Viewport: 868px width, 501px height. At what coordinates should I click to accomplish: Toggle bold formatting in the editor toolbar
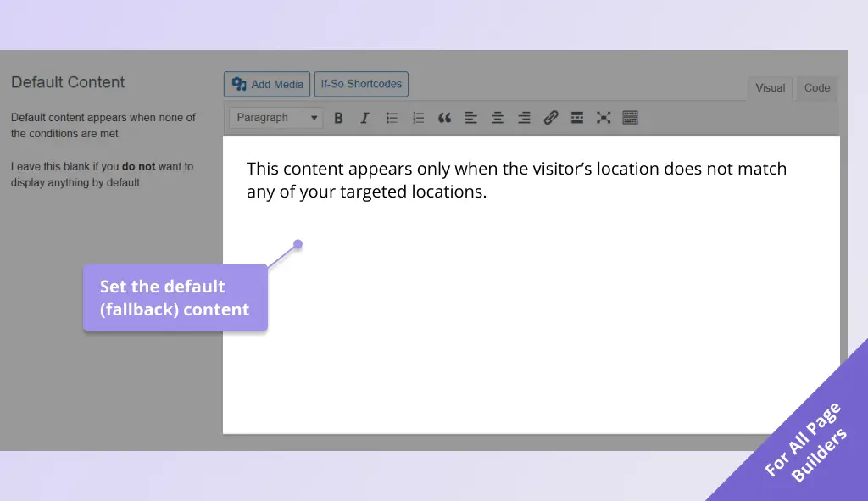click(338, 118)
